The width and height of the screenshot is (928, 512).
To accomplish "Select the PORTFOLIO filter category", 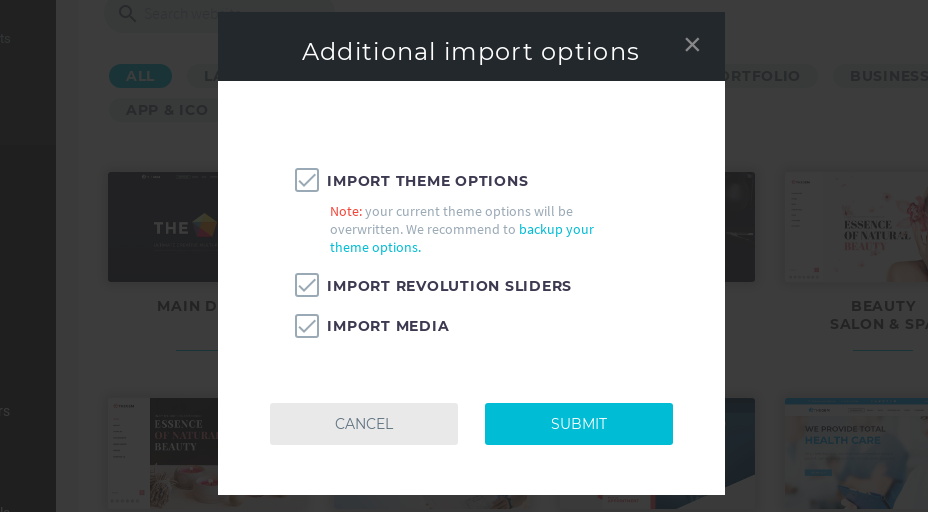I will [765, 76].
